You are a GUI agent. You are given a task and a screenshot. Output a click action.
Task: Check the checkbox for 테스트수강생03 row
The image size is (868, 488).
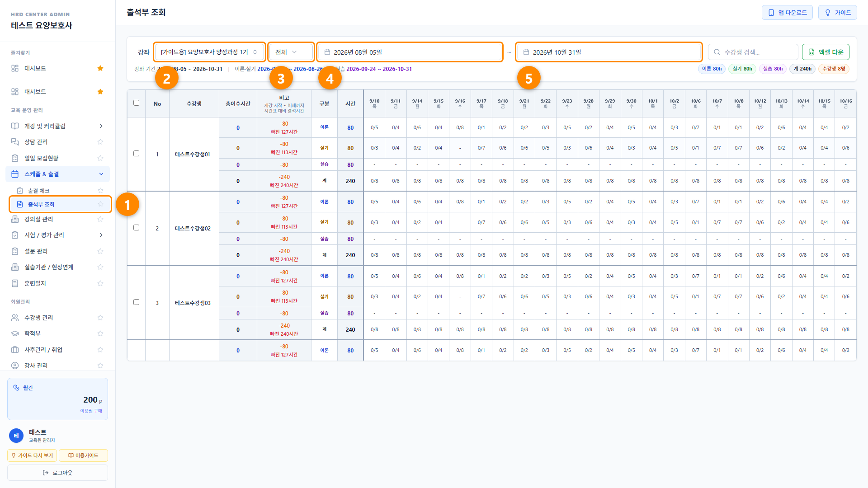coord(136,302)
